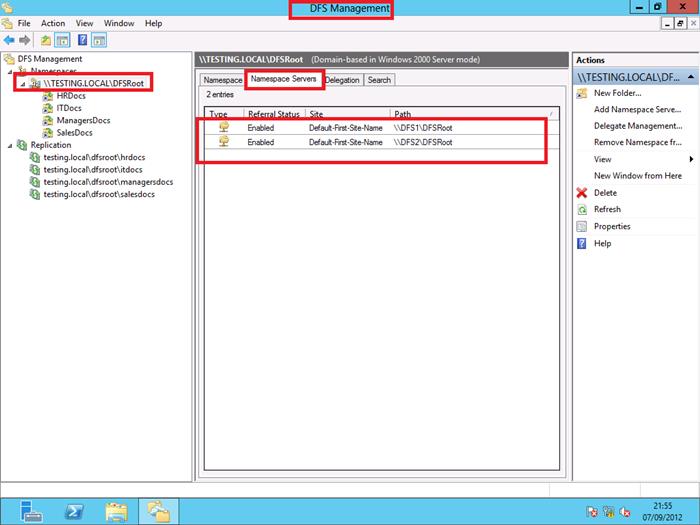Expand the View submenu arrow
Viewport: 700px width, 525px height.
691,159
